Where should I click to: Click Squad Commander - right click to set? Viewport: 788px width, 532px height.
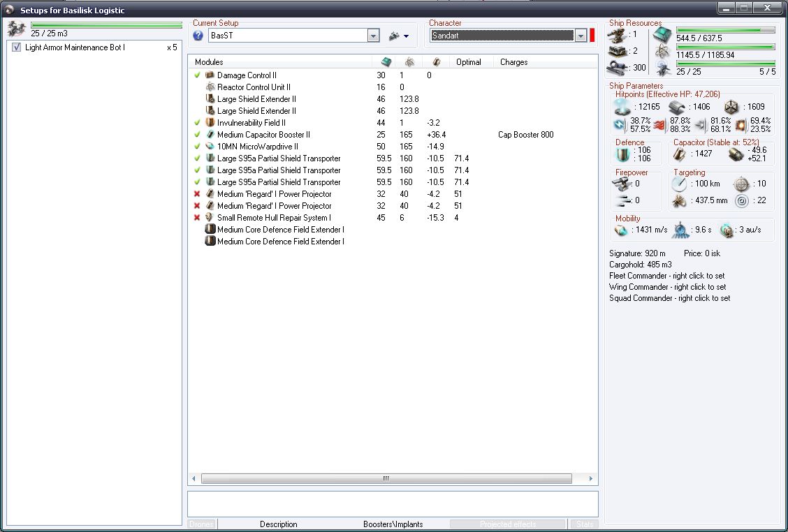[670, 298]
